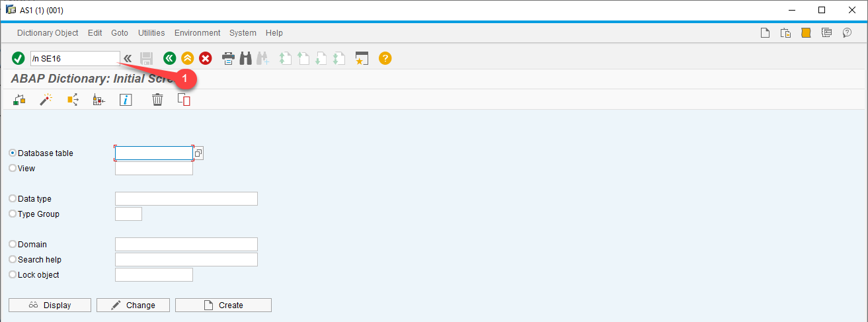Open the Environment menu

[197, 33]
